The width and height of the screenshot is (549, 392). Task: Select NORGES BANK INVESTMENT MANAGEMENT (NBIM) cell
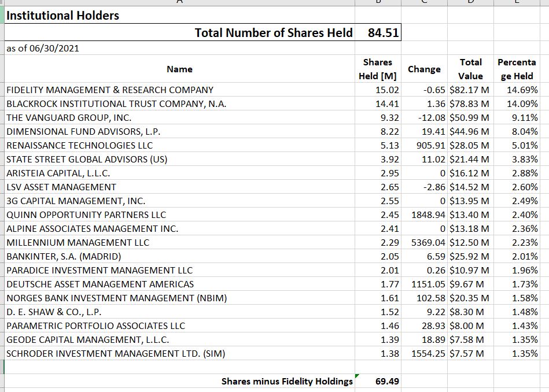click(x=179, y=298)
